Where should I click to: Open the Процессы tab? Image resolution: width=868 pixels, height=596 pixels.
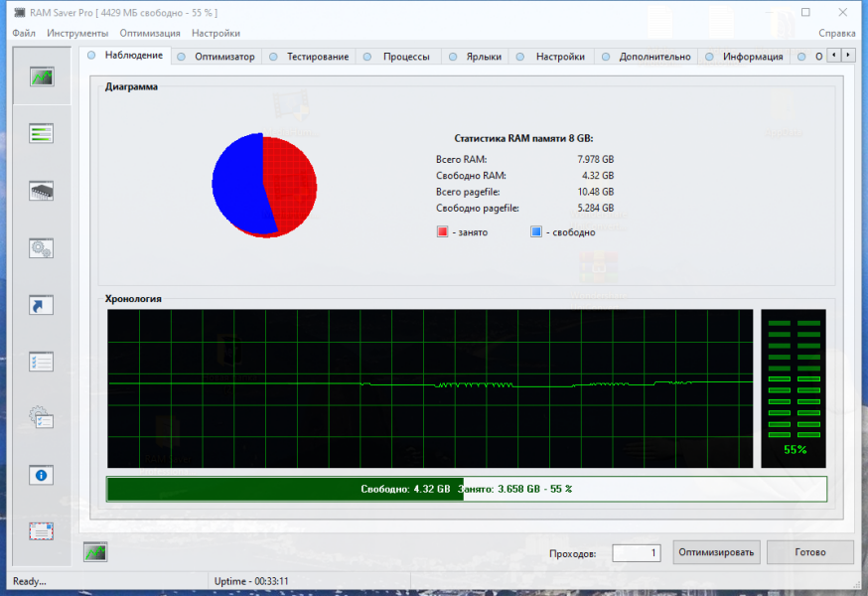pyautogui.click(x=398, y=57)
